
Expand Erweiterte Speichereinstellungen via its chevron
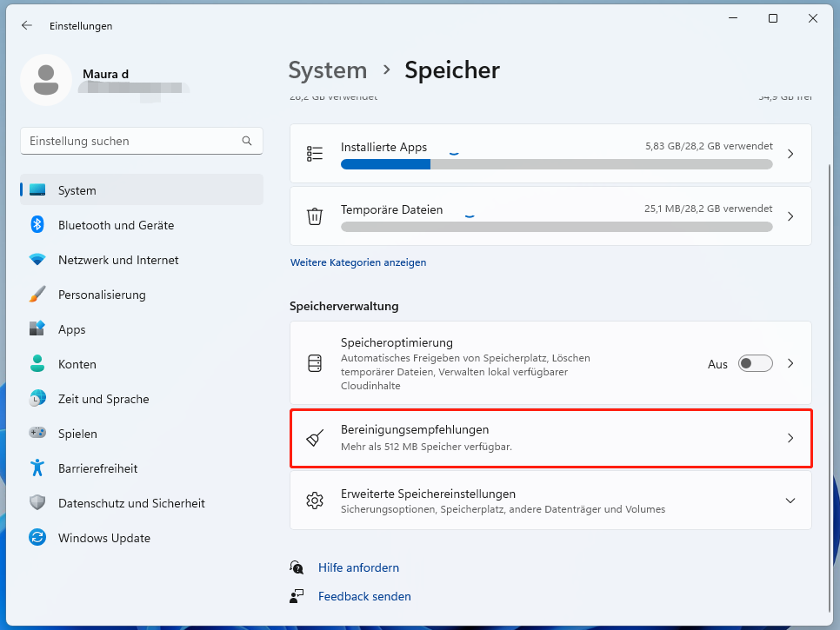click(790, 501)
